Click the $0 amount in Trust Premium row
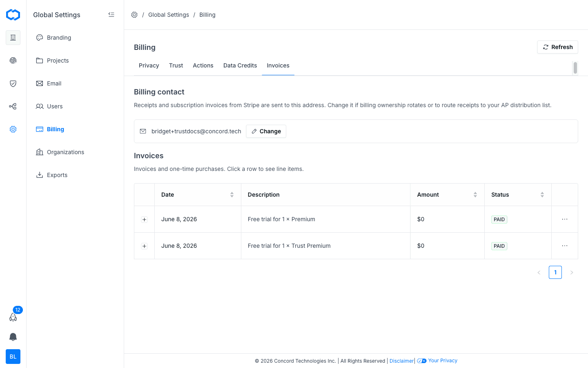 (421, 246)
